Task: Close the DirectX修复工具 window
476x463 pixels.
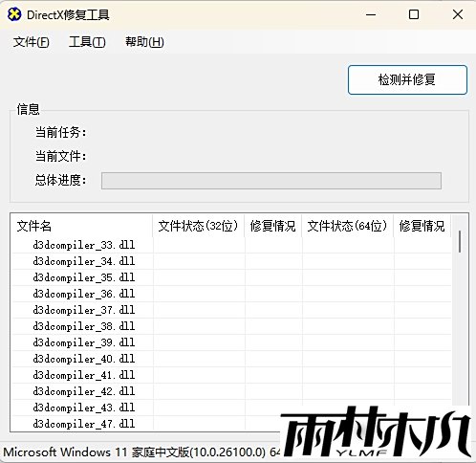Action: click(x=458, y=14)
